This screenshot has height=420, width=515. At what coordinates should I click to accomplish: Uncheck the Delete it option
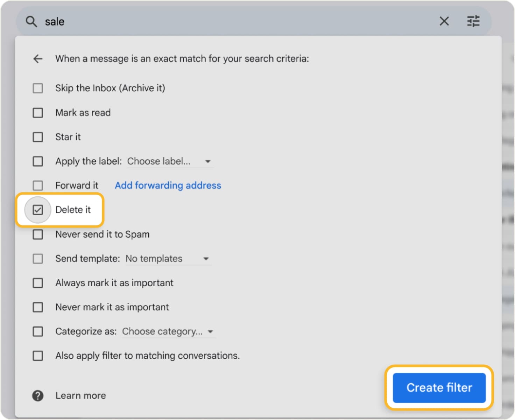(37, 210)
